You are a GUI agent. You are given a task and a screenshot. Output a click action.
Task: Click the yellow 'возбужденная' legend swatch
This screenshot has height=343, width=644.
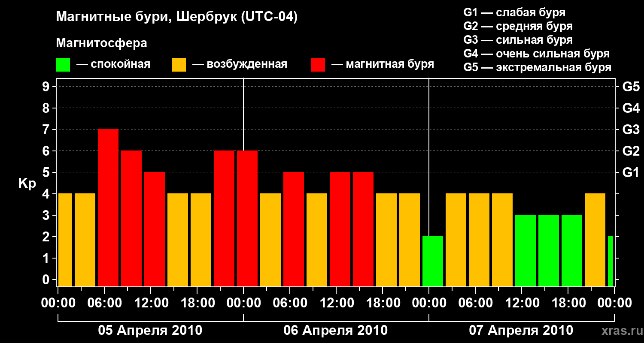tap(179, 65)
